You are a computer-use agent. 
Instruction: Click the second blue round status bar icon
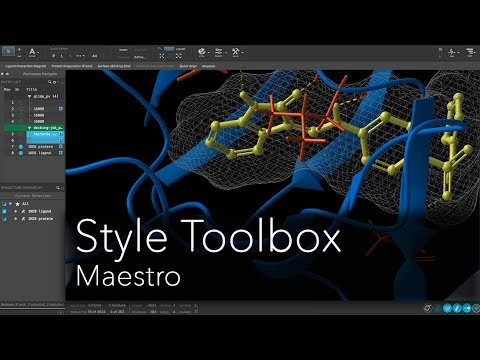click(457, 308)
